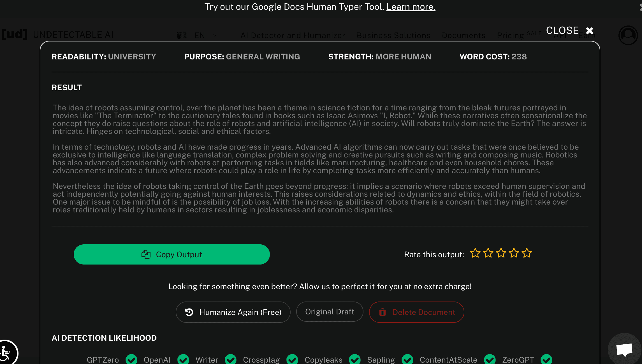
Task: Expand the EN language dropdown
Action: (x=200, y=35)
